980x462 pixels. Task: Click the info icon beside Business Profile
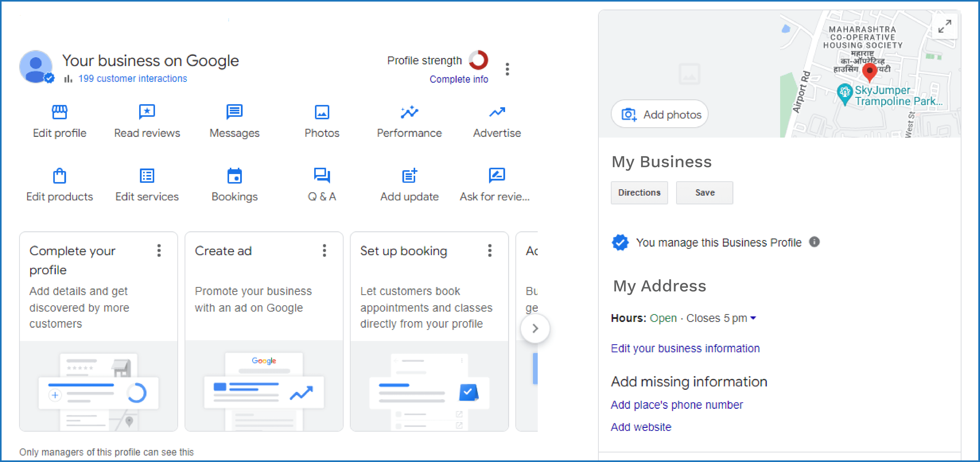(x=815, y=242)
